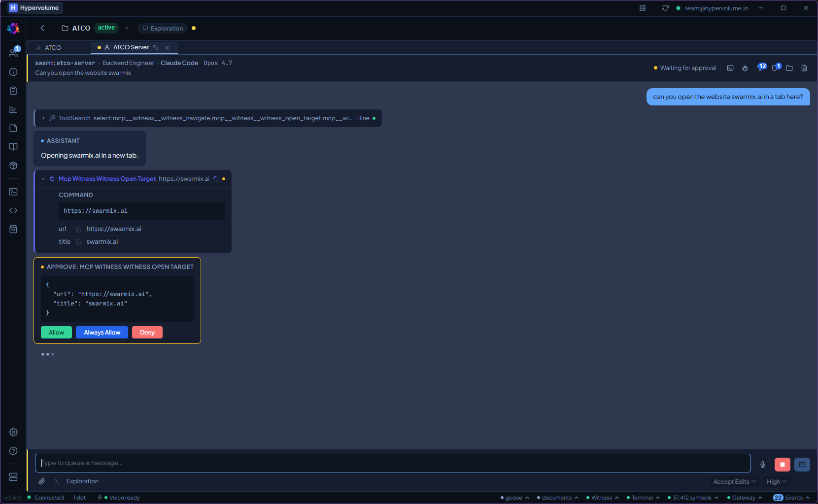
Task: Click the https://swarmix.ai command code box
Action: coord(142,211)
